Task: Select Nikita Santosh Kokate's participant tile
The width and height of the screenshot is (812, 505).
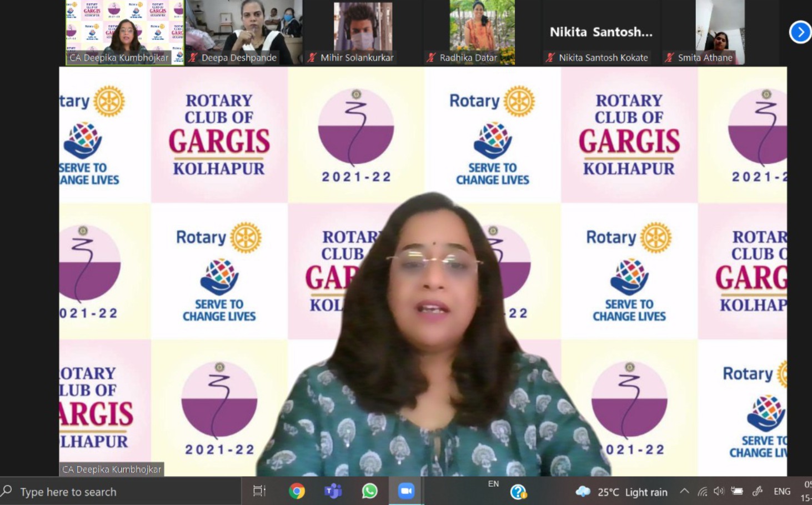Action: coord(601,32)
